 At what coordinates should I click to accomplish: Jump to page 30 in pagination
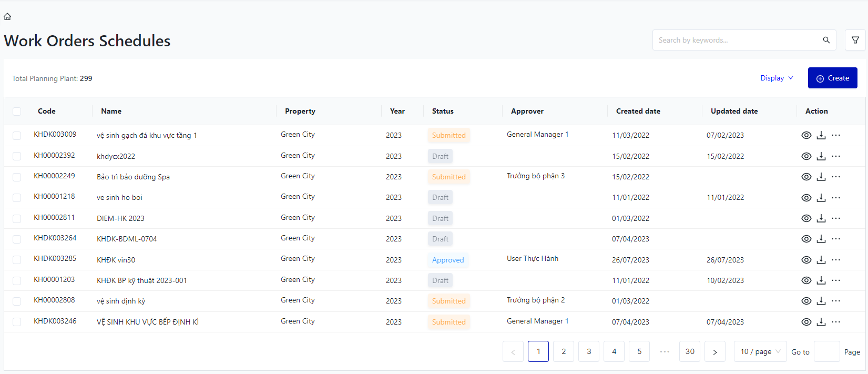[x=690, y=351]
